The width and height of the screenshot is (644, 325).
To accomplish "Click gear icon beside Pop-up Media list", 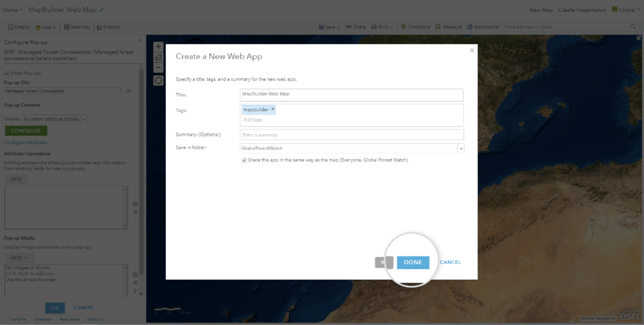I will point(135,274).
